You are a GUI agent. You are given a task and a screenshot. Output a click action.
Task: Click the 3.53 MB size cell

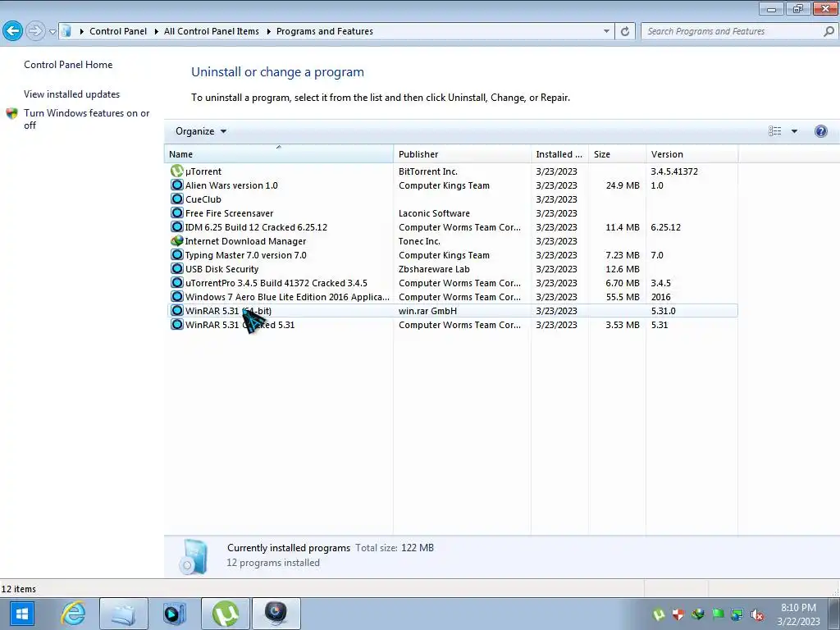pyautogui.click(x=623, y=324)
